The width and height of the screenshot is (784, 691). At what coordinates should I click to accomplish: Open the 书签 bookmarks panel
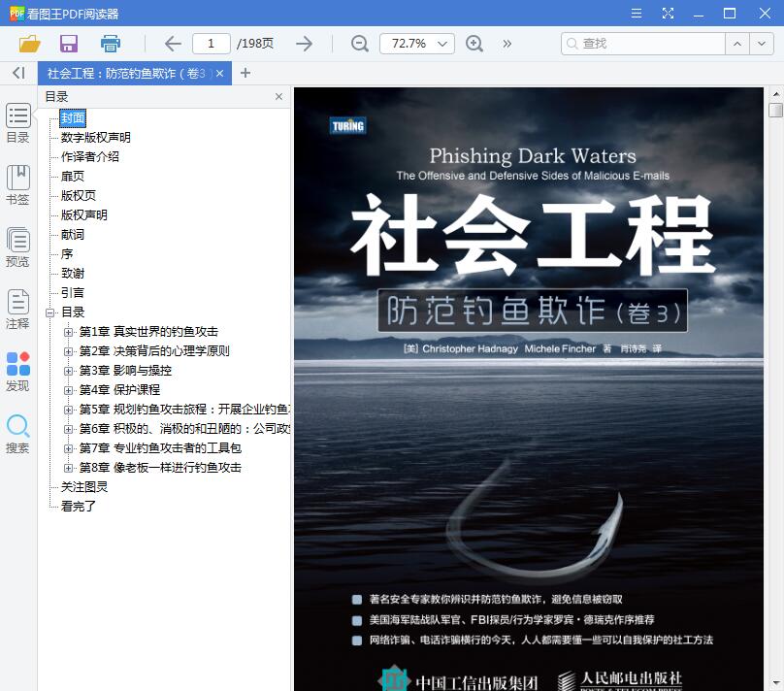pos(18,184)
